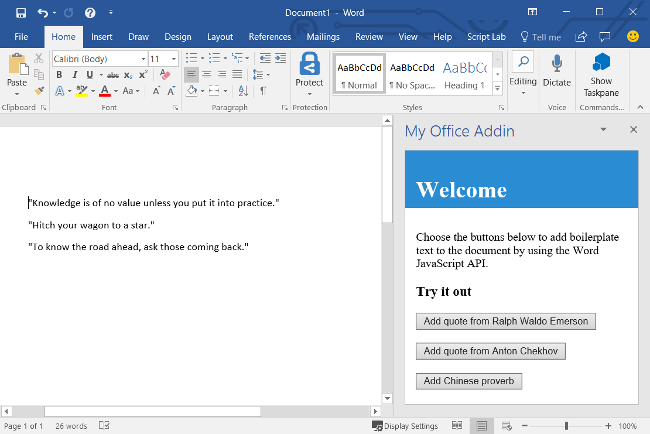Switch to Web Layout view
Image resolution: width=650 pixels, height=434 pixels.
click(507, 426)
